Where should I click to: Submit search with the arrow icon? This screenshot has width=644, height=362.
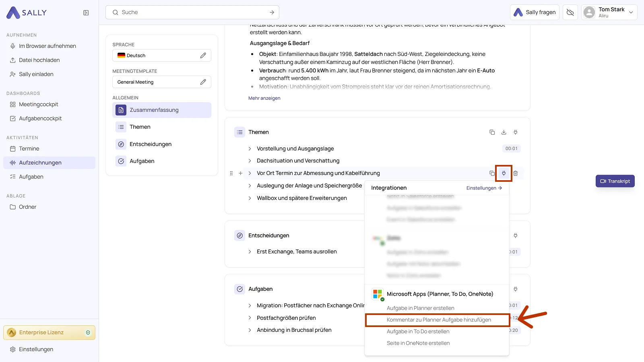point(272,12)
